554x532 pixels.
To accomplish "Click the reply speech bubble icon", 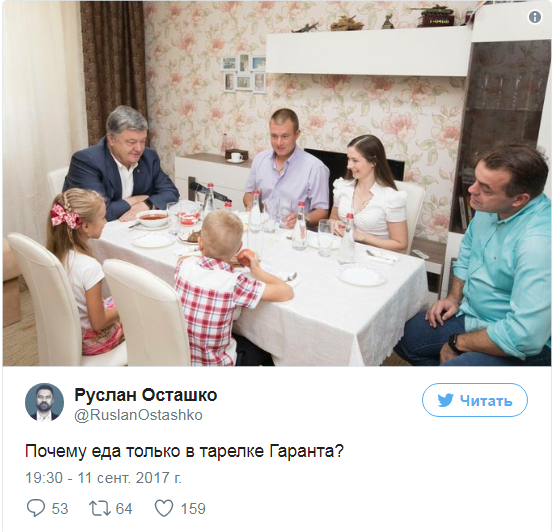I will tap(36, 508).
